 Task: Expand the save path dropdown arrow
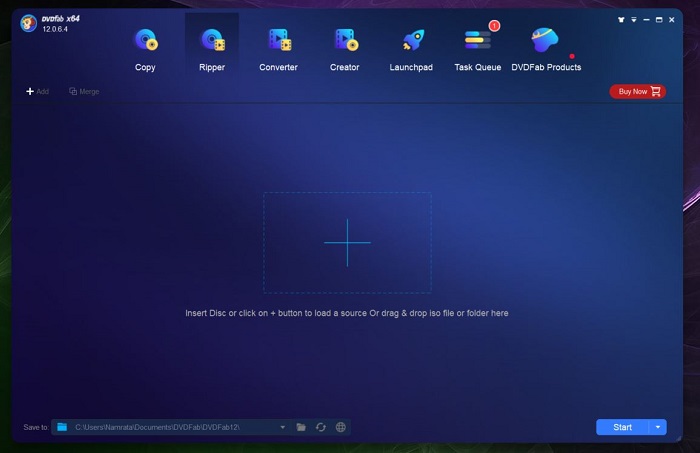(x=283, y=427)
